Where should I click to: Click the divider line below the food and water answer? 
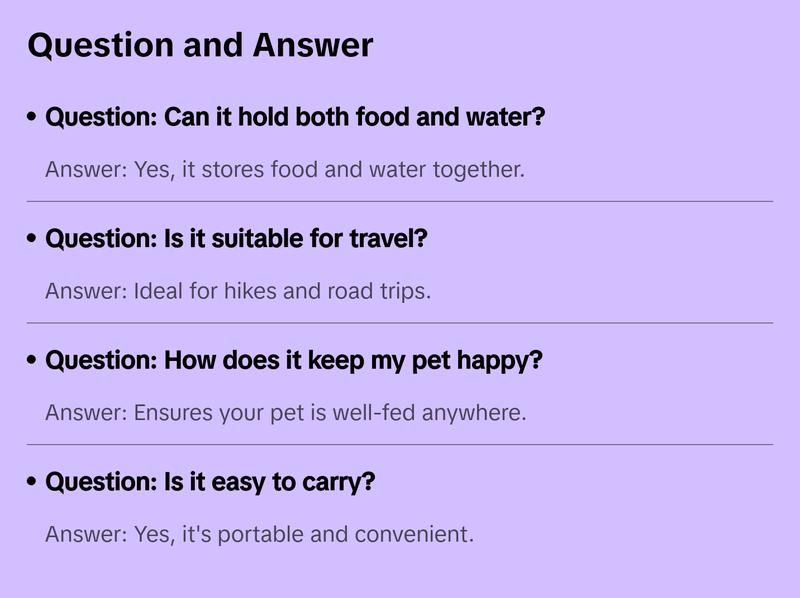(x=400, y=201)
